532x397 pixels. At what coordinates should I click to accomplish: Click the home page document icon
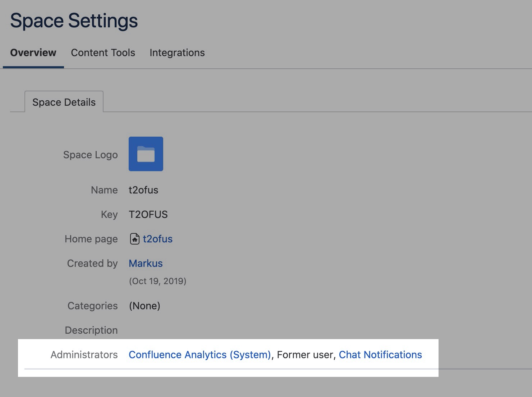(x=134, y=239)
